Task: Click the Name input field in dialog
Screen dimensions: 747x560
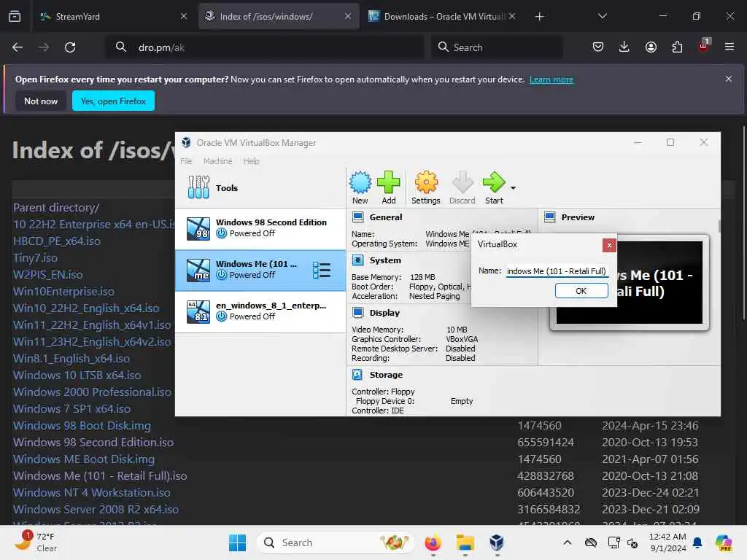Action: (x=557, y=271)
